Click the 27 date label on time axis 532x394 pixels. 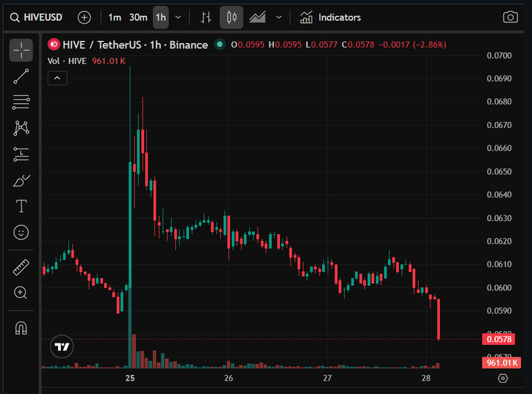(327, 378)
